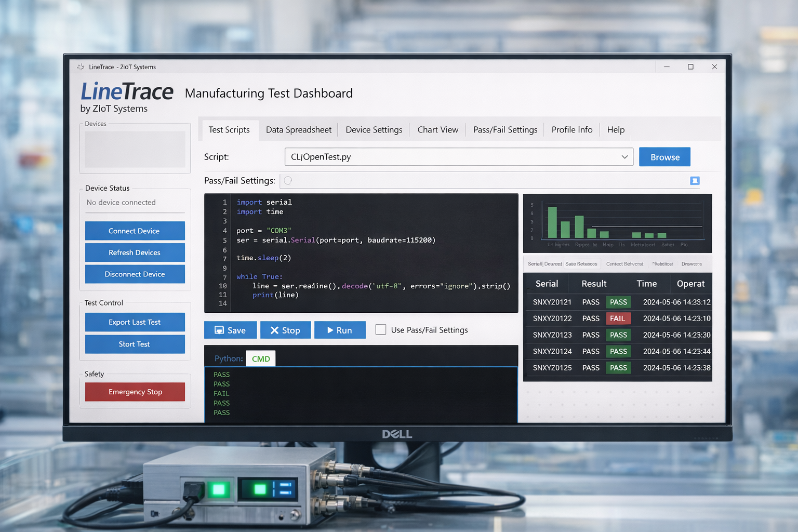Click the Export Last Test button
Image resolution: width=798 pixels, height=532 pixels.
click(135, 322)
